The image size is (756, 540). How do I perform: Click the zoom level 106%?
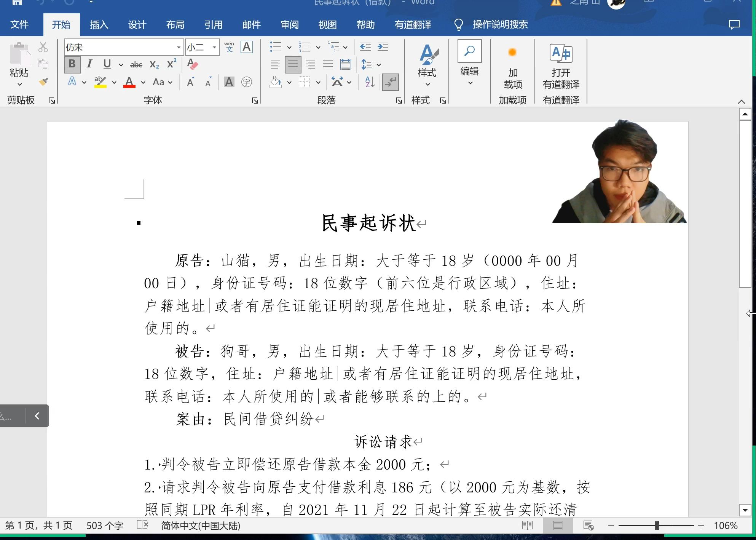pyautogui.click(x=726, y=526)
